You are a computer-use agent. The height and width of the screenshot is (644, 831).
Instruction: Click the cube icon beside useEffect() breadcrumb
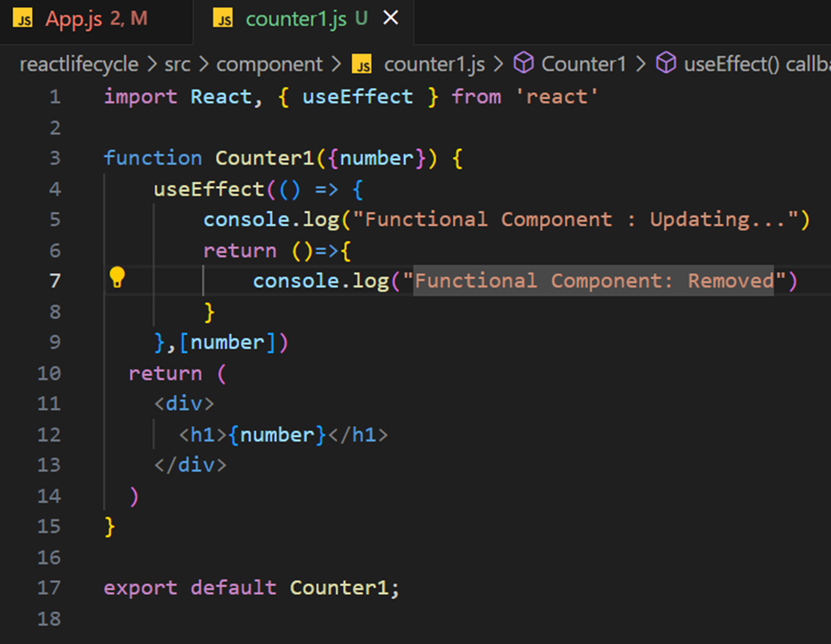click(x=666, y=63)
